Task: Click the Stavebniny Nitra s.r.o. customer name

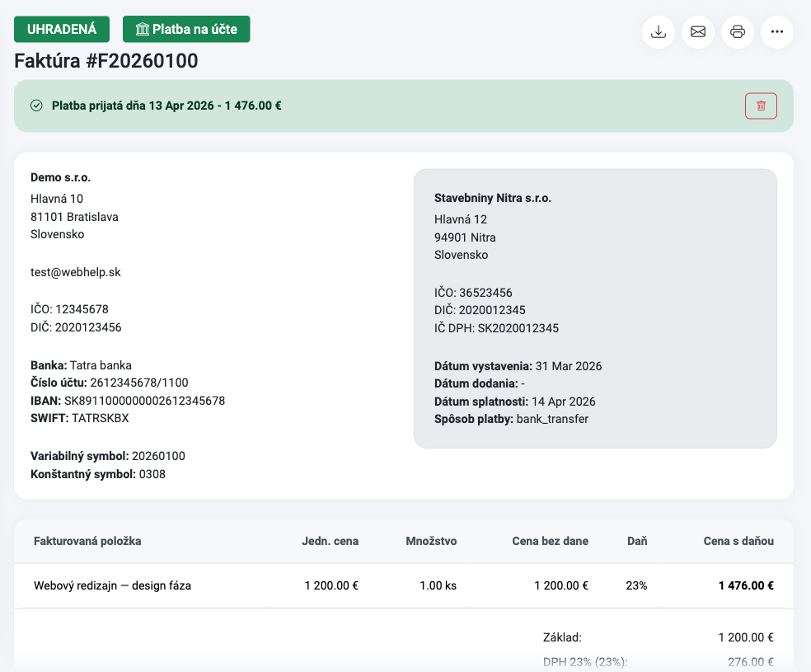Action: tap(493, 198)
